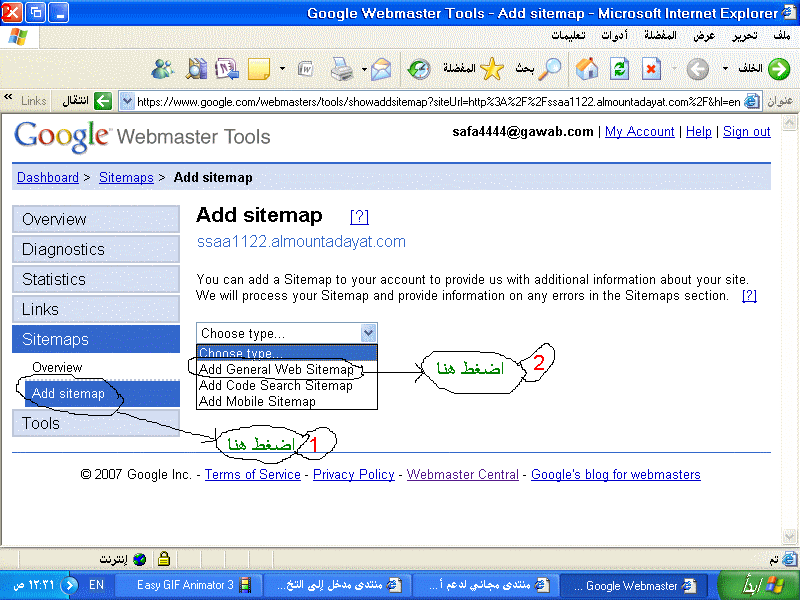
Task: Switch to Google Webmaster taskbar button
Action: tap(636, 585)
